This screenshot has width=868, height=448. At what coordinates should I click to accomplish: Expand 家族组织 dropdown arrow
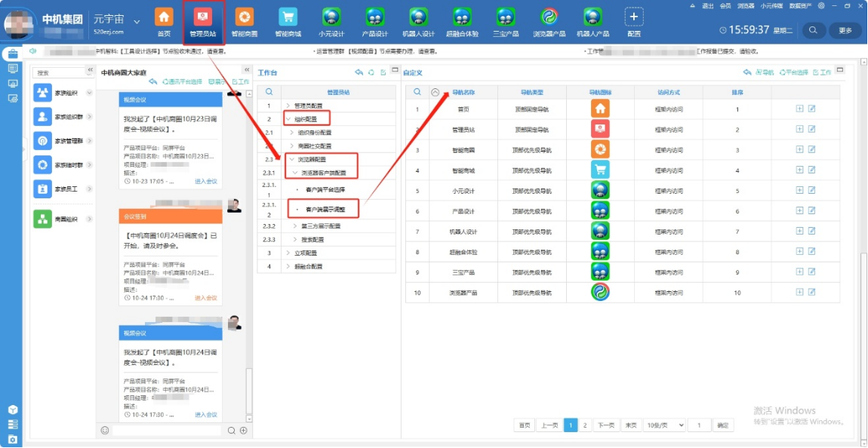[x=89, y=92]
